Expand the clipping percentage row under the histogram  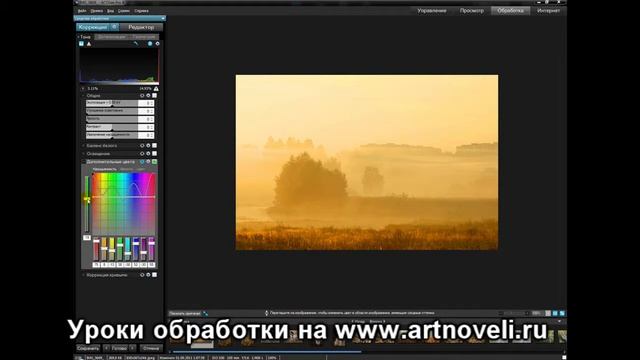coord(83,89)
